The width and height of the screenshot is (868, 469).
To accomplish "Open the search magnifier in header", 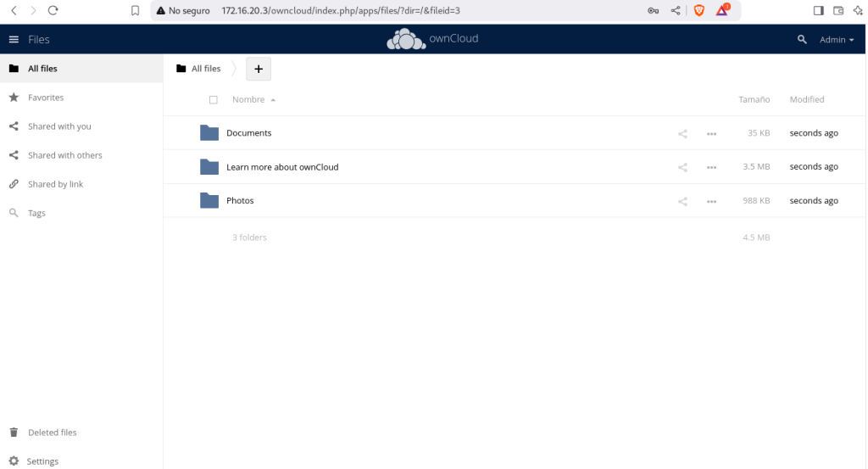I will point(802,39).
